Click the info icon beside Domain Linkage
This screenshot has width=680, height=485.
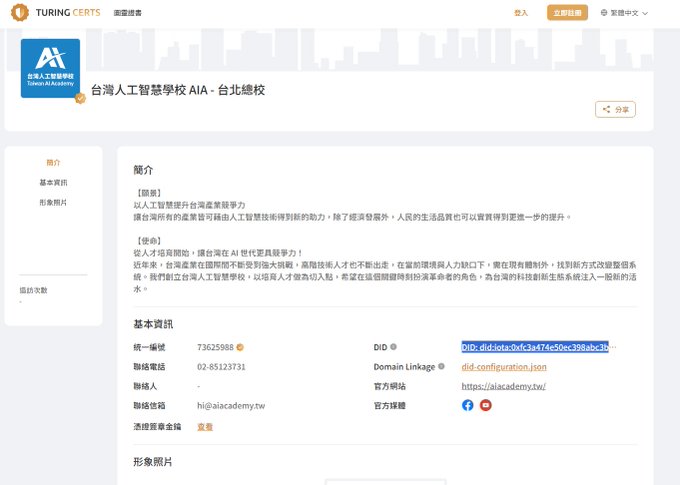(x=441, y=366)
